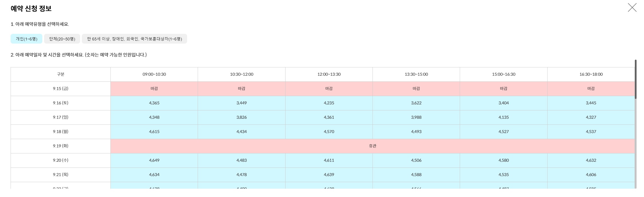Viewport: 644px width, 197px height.
Task: Click the 09:00~10:30 column header
Action: tap(154, 74)
